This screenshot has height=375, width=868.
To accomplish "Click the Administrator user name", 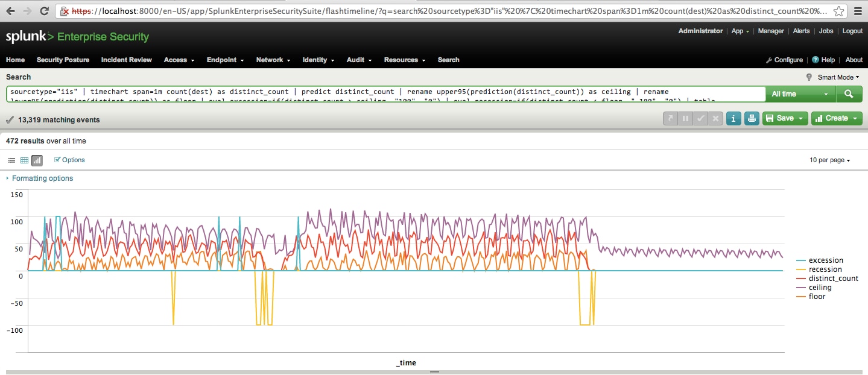I will point(700,31).
